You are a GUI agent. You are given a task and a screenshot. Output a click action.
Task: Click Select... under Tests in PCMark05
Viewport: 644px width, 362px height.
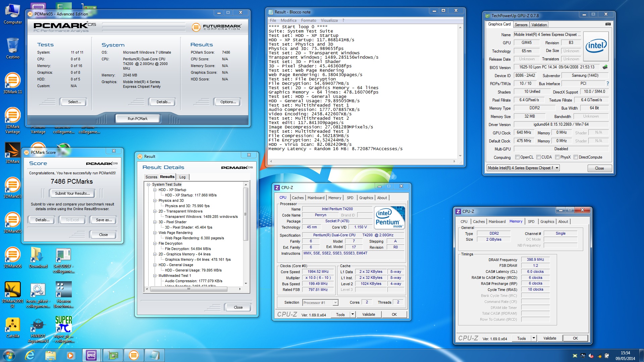[74, 102]
